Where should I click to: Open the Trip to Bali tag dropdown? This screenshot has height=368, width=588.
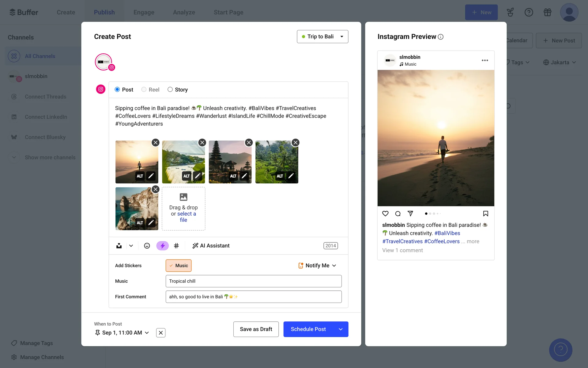(322, 36)
